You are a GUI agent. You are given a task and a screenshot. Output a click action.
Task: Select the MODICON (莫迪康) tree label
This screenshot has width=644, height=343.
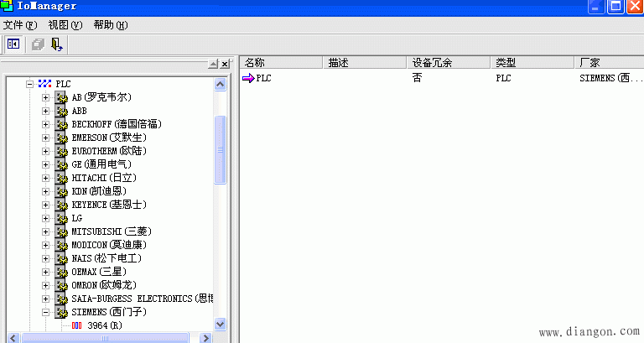click(109, 245)
